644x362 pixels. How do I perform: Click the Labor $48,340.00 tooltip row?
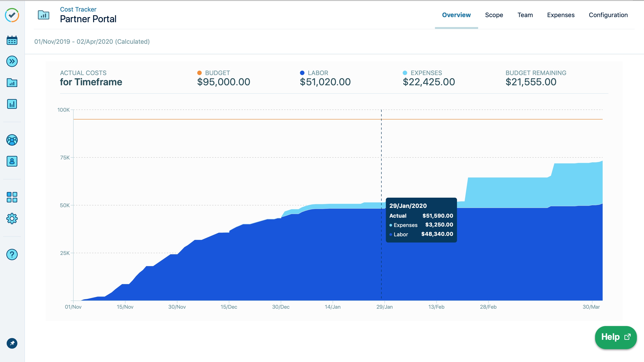pos(421,234)
